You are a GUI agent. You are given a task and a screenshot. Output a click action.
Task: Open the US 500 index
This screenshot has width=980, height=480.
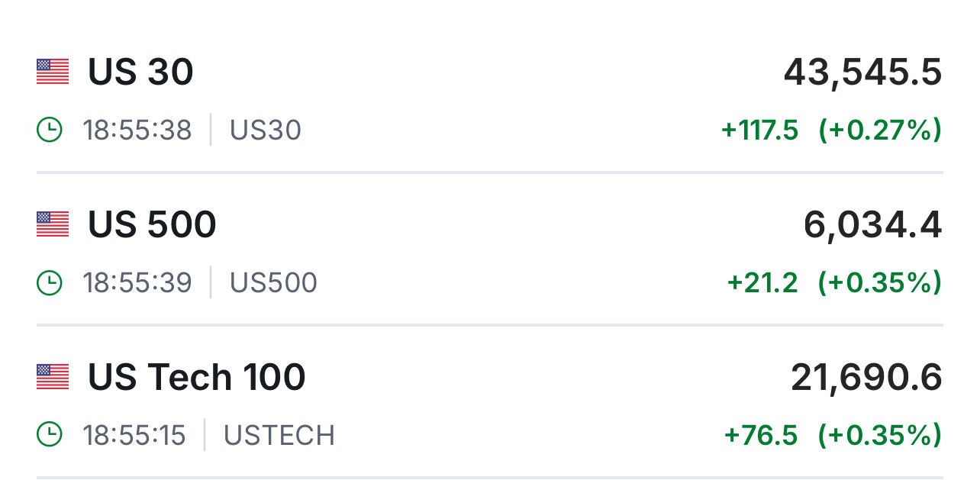[152, 225]
